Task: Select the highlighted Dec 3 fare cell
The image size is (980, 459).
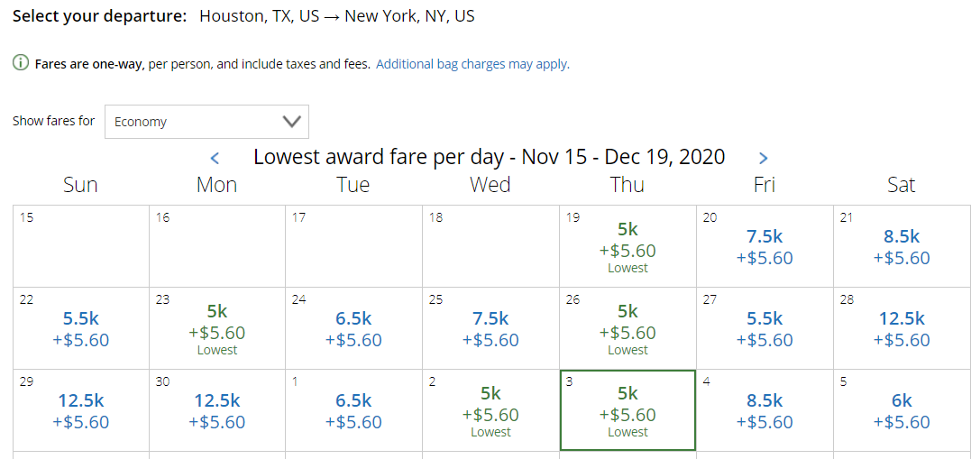Action: coord(627,410)
